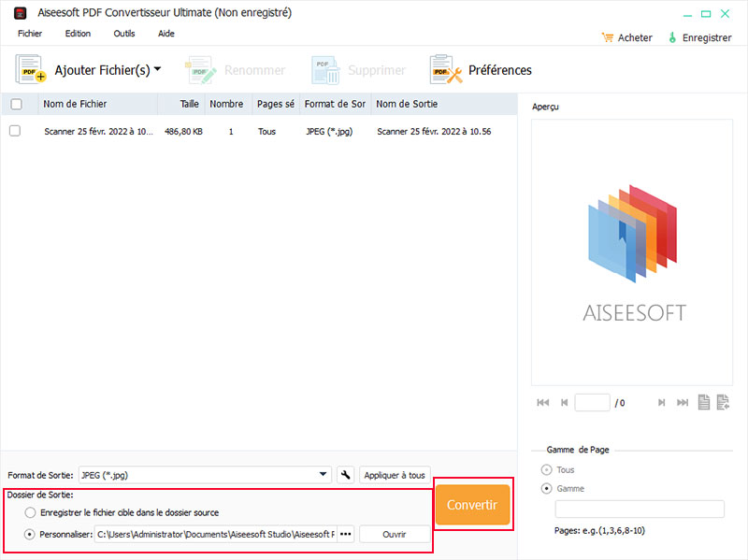Select the Gamme page range radio
The width and height of the screenshot is (748, 560).
tap(547, 488)
